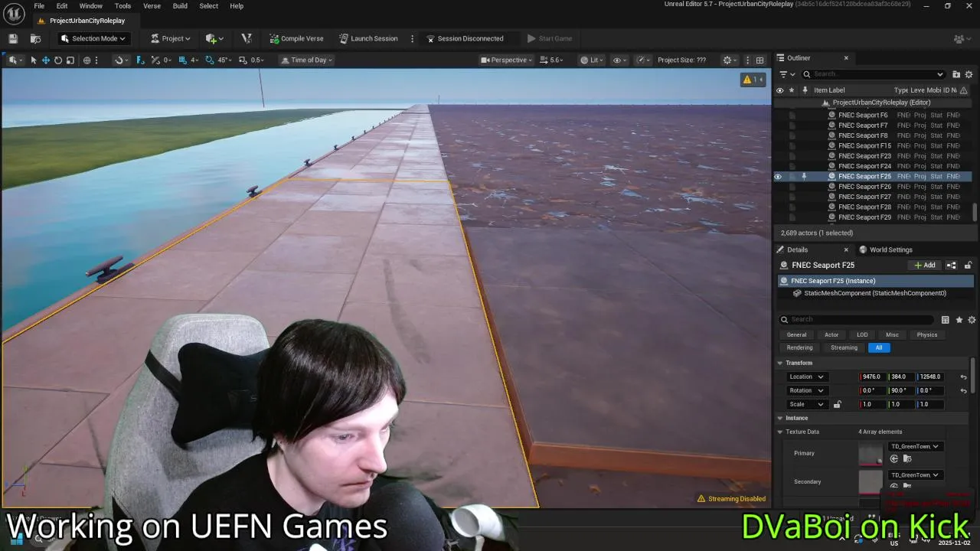Browse to Primary texture in Content Browser
This screenshot has width=980, height=551.
point(907,459)
